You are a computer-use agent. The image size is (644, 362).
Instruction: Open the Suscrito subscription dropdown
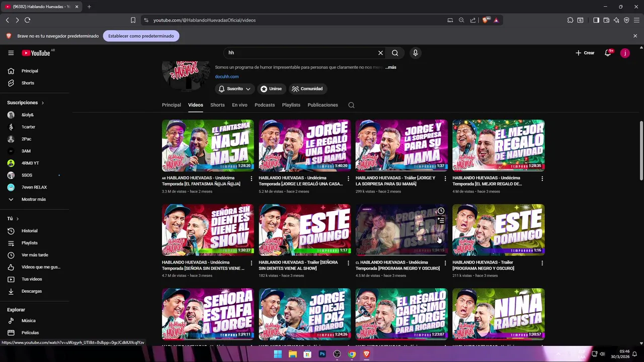point(234,88)
